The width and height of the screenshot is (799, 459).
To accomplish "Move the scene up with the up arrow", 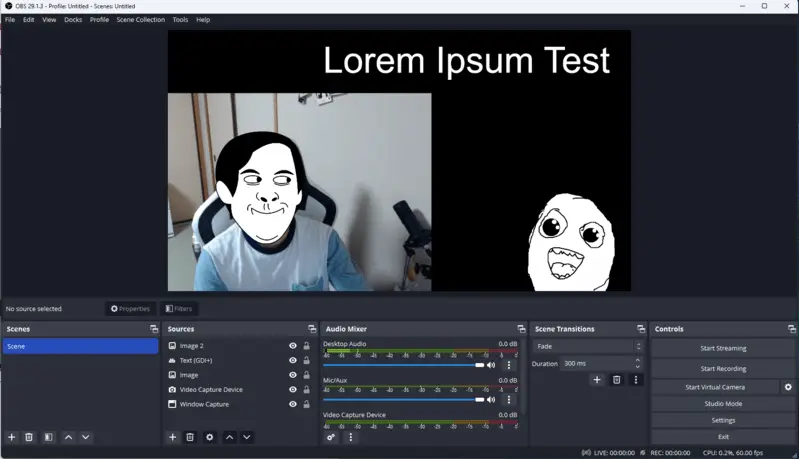I will (x=68, y=437).
